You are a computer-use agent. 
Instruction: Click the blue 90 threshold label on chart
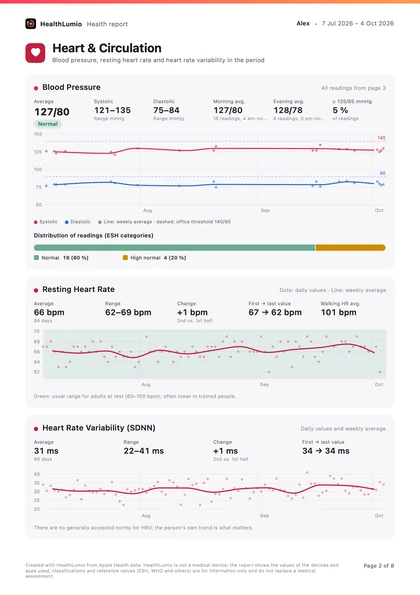point(382,173)
